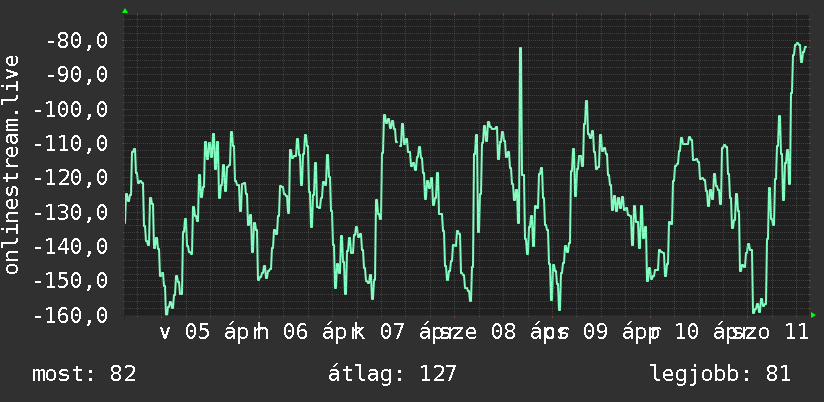Click the 'átlag: 127' average value text
This screenshot has width=824, height=402.
392,374
